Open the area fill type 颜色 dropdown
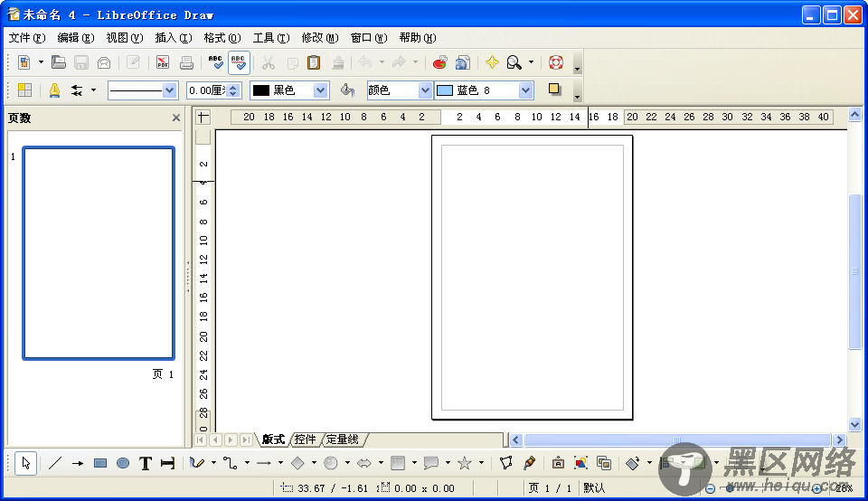 click(425, 90)
